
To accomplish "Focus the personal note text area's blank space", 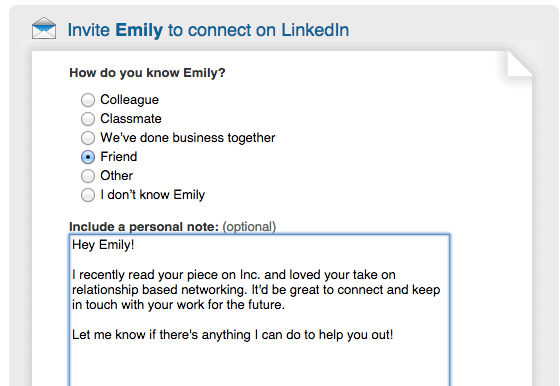I will click(x=259, y=364).
